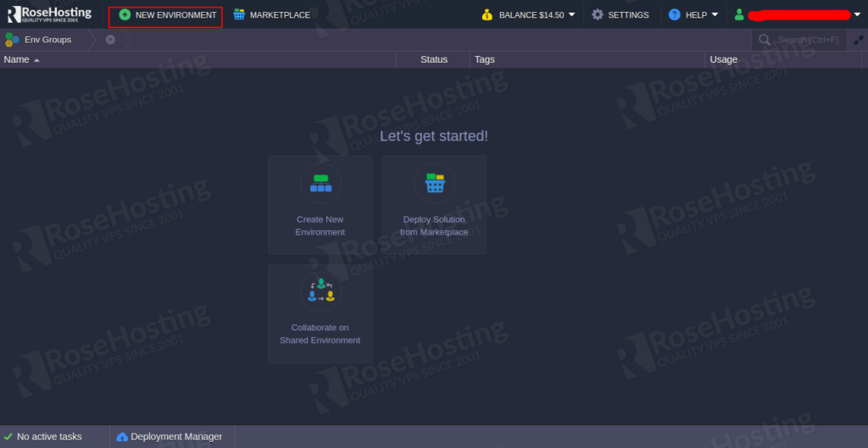Click the Status column header
Screen dimensions: 868x448
tap(433, 60)
